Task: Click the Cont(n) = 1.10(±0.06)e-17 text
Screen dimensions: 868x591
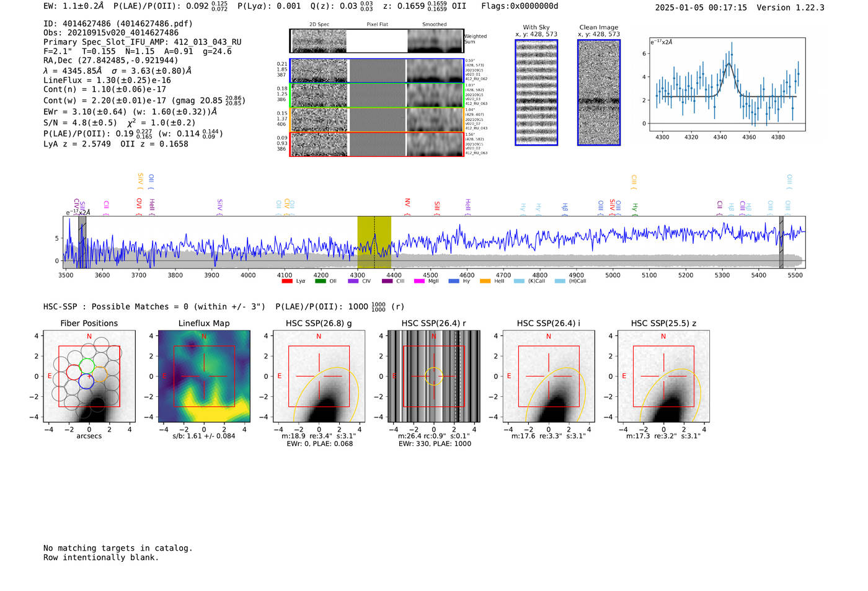Action: 105,89
